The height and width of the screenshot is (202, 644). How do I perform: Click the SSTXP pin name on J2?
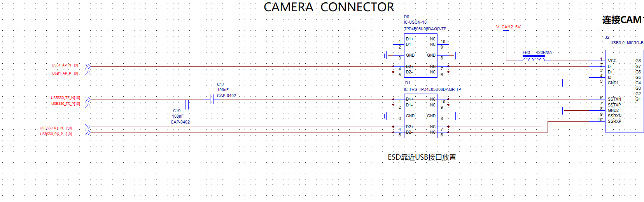tap(614, 105)
